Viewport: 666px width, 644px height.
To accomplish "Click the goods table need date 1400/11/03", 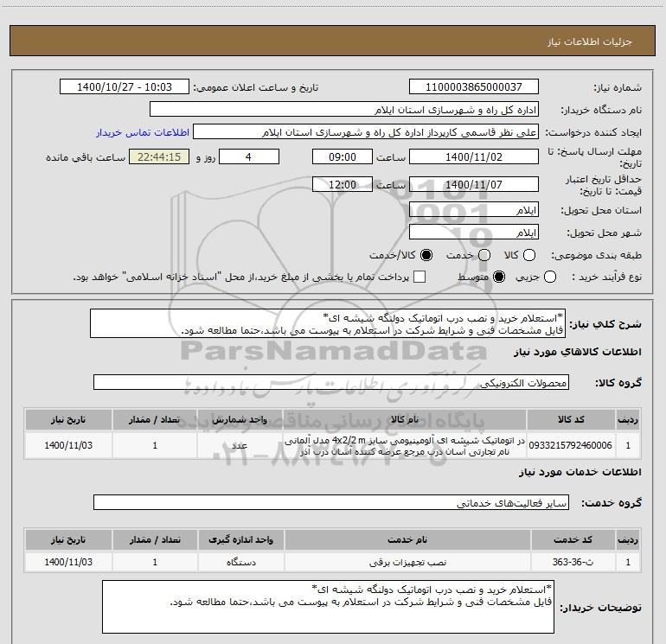I will 68,445.
